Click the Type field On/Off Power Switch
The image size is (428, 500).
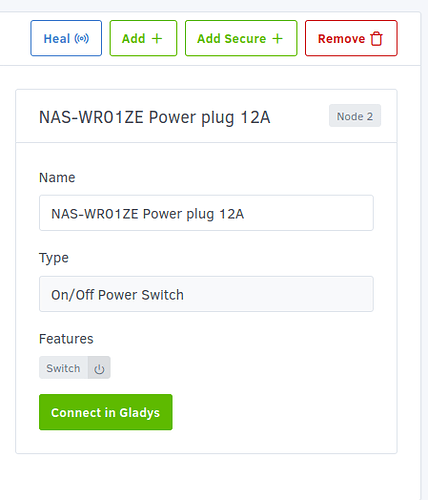[206, 294]
